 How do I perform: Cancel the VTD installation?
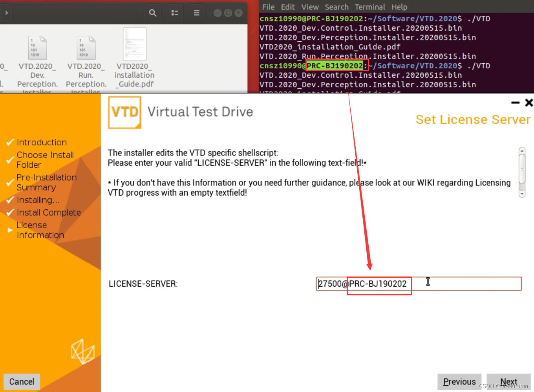tap(22, 382)
